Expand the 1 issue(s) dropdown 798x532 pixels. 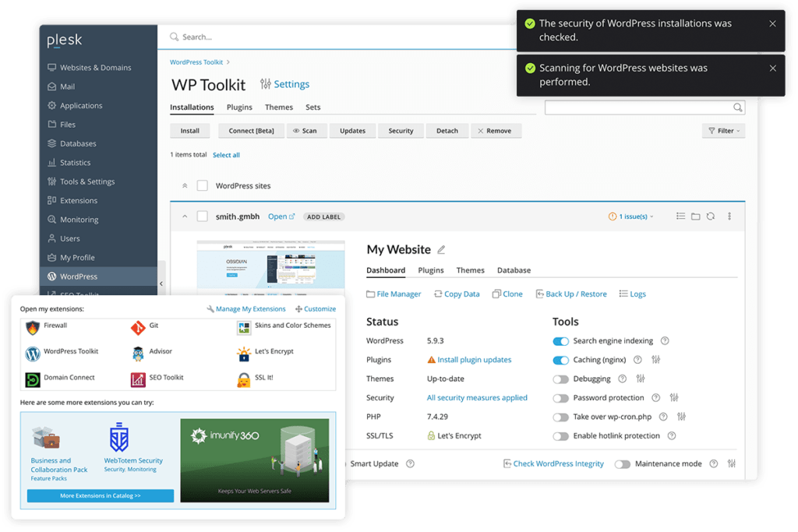point(631,217)
